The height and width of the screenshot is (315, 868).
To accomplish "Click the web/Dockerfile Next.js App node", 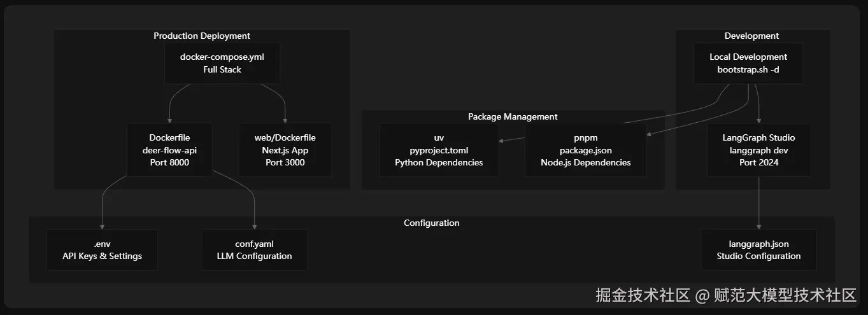I will [285, 150].
